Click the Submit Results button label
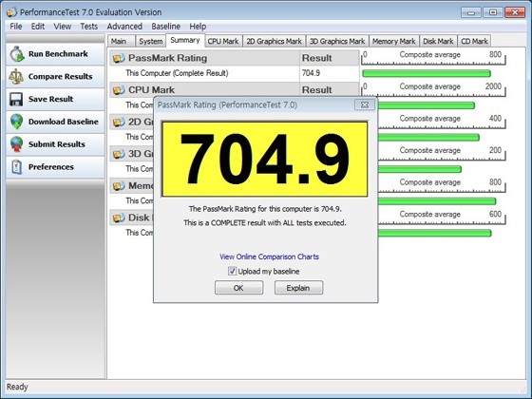 pyautogui.click(x=57, y=144)
